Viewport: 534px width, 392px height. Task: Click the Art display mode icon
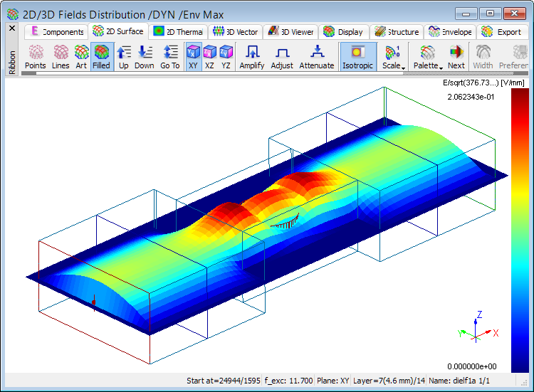pos(81,57)
